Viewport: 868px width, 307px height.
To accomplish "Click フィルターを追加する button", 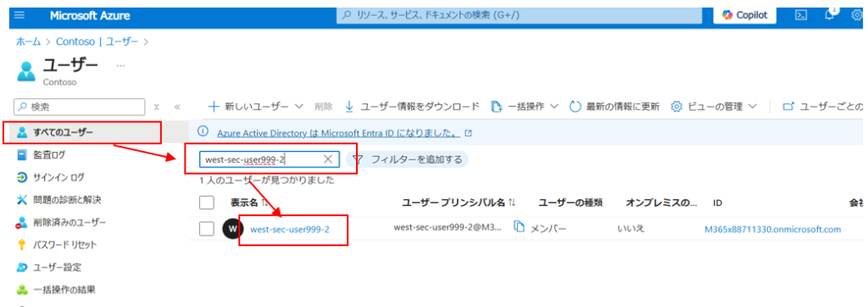I will click(408, 159).
